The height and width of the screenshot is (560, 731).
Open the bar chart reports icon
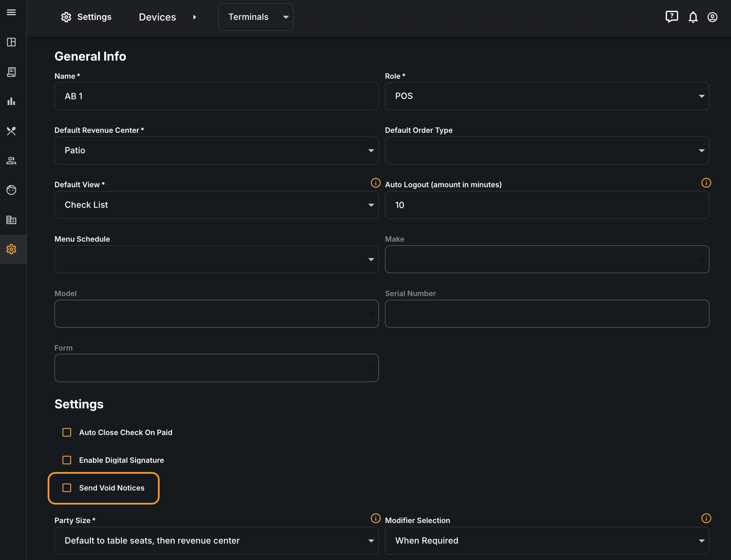(x=11, y=101)
